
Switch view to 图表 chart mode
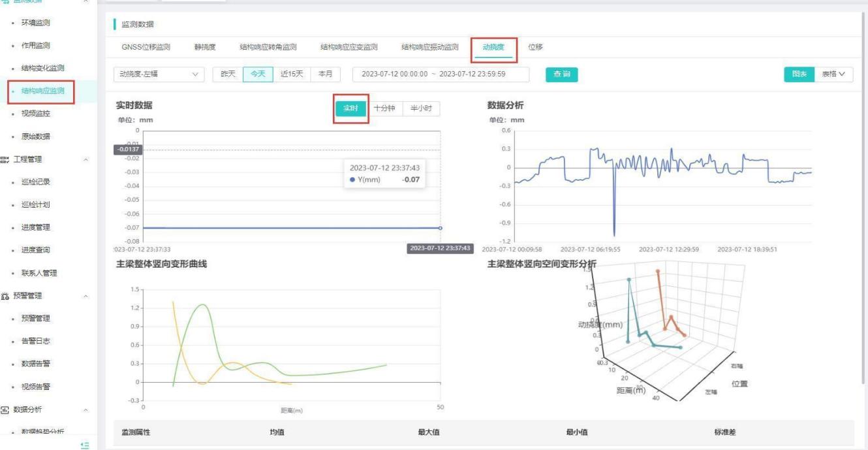799,74
